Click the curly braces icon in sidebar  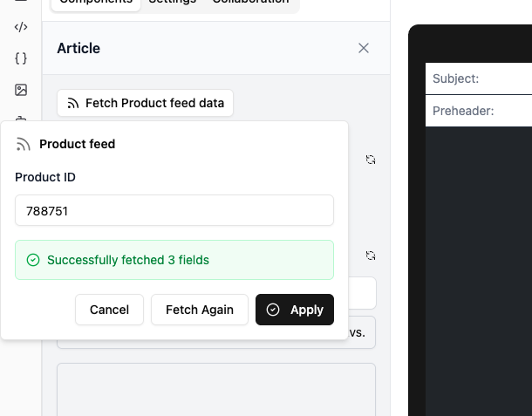point(21,58)
